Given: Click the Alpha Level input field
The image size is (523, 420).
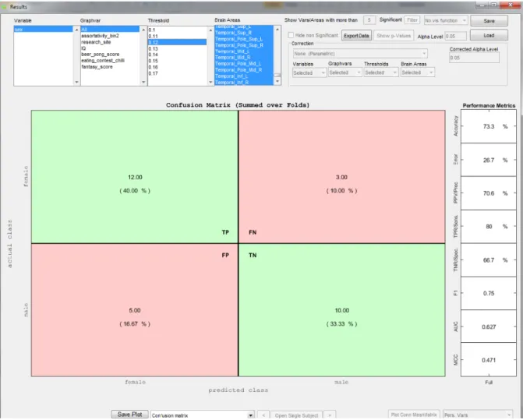Looking at the screenshot, I should pos(456,36).
